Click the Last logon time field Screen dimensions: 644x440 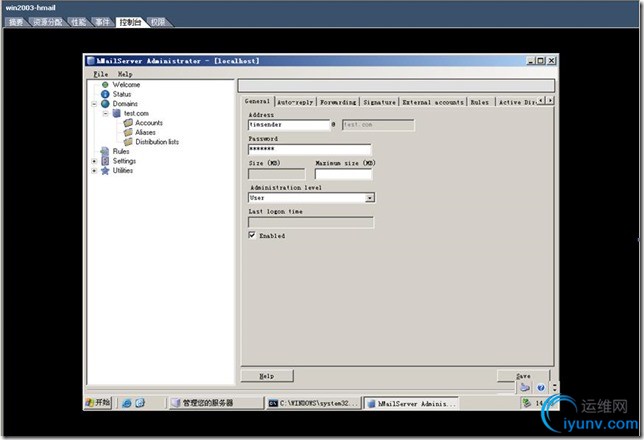(311, 222)
